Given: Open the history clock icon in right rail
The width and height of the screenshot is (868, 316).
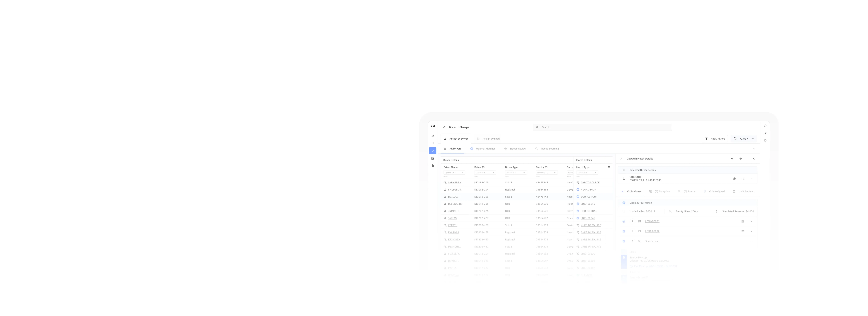Looking at the screenshot, I should [765, 126].
